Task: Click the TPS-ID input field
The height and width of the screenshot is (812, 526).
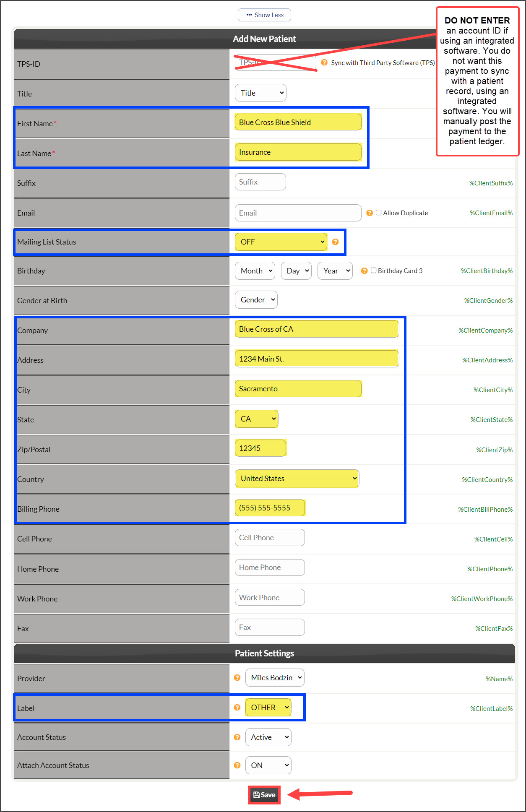Action: point(276,62)
